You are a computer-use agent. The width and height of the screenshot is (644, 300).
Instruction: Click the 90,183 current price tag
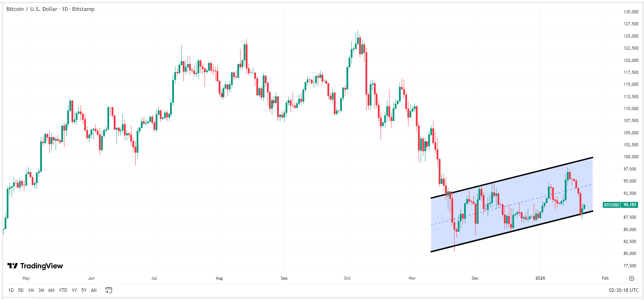point(630,205)
